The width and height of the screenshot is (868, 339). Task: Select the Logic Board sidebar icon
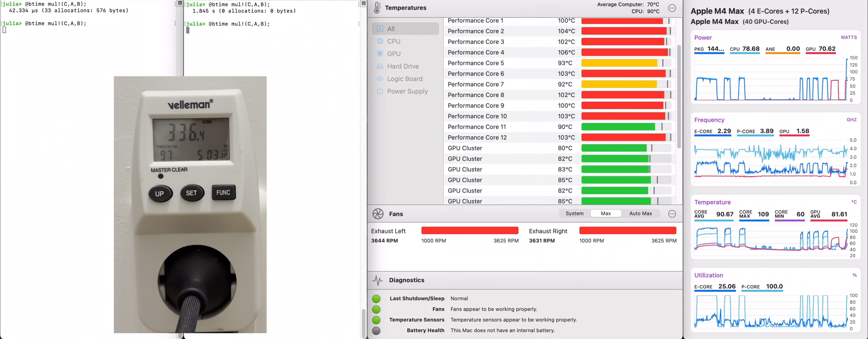point(380,79)
